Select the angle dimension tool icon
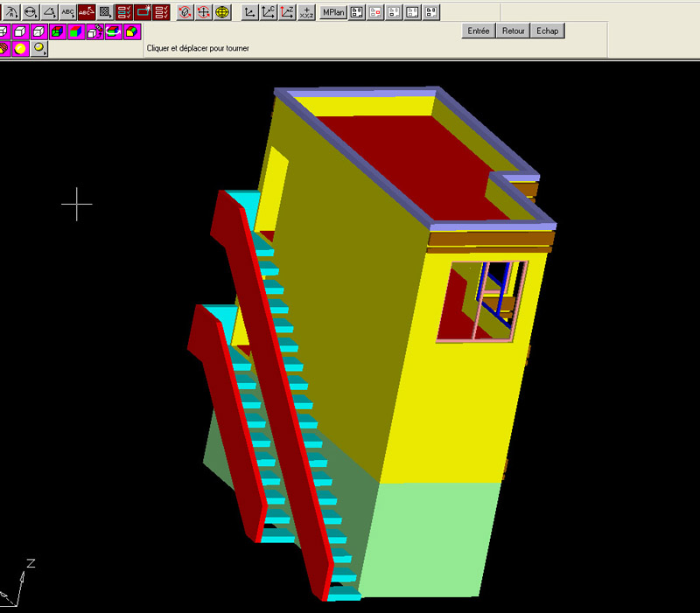Viewport: 700px width, 613px height. [x=49, y=12]
